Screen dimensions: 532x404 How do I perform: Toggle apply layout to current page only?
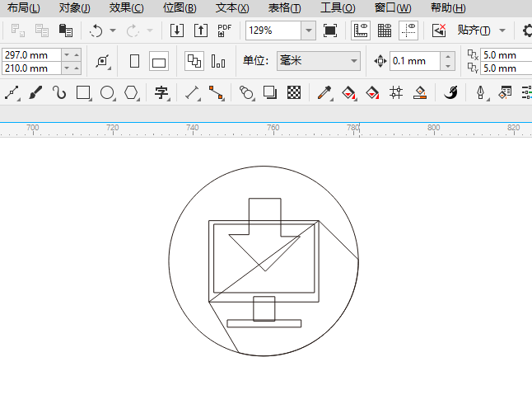[217, 62]
